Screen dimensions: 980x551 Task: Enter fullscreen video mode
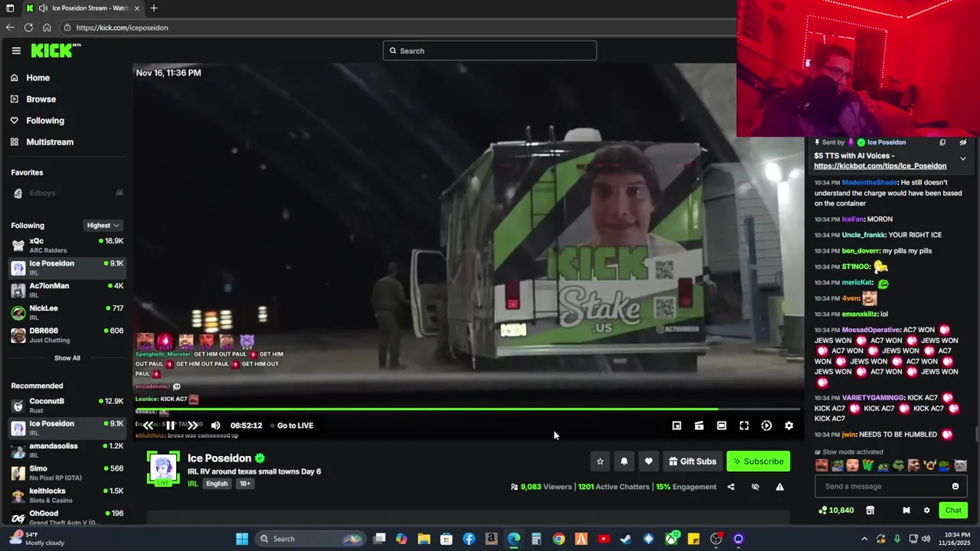[x=744, y=425]
